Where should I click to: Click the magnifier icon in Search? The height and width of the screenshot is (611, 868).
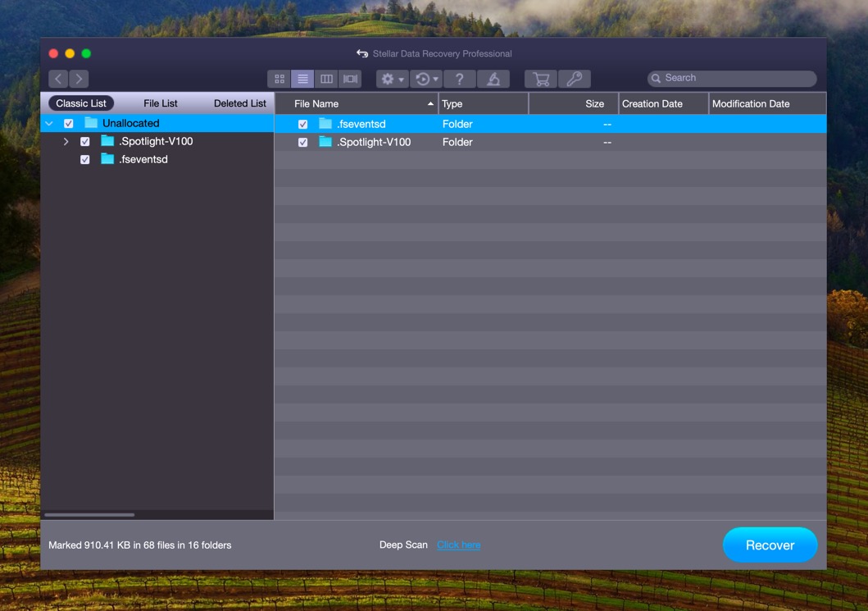pos(656,78)
